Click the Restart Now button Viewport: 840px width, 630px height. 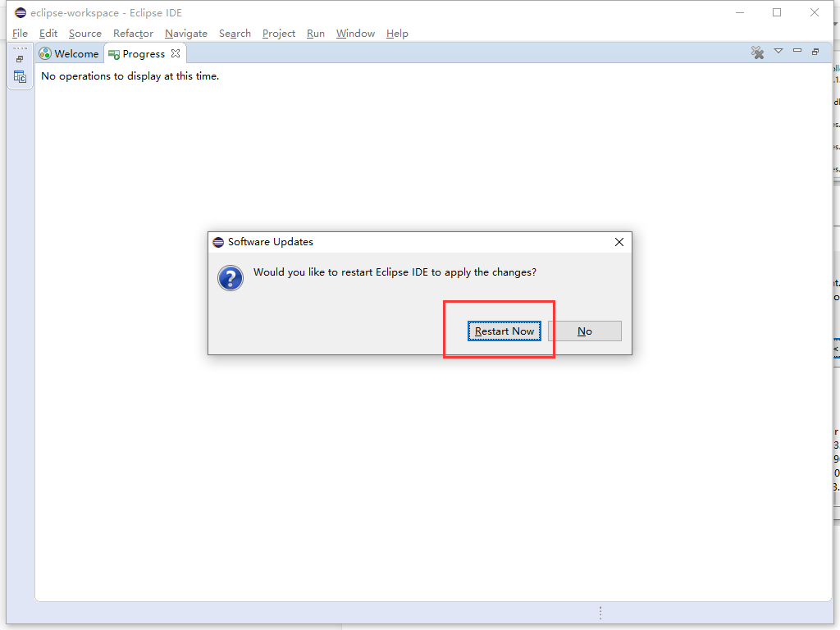pos(504,331)
